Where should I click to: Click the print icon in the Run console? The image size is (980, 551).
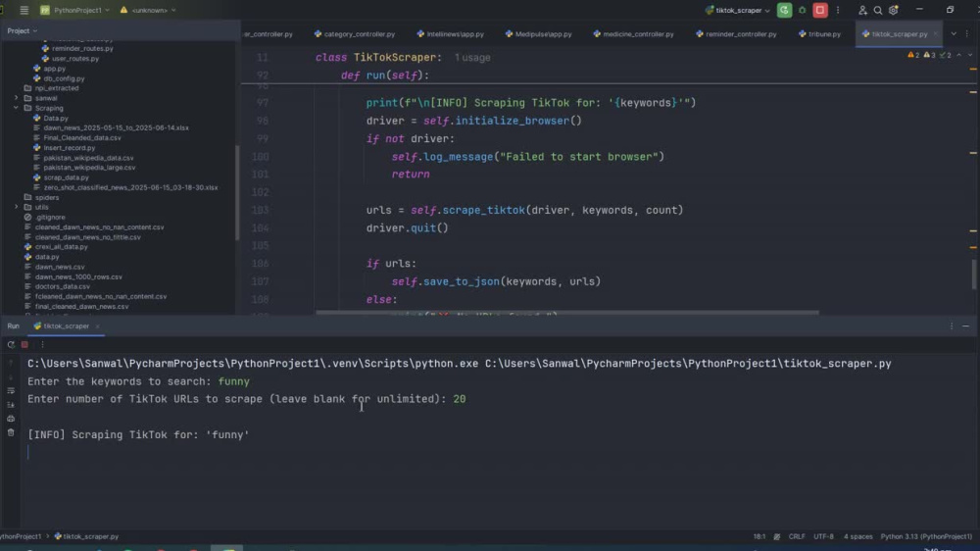coord(11,419)
